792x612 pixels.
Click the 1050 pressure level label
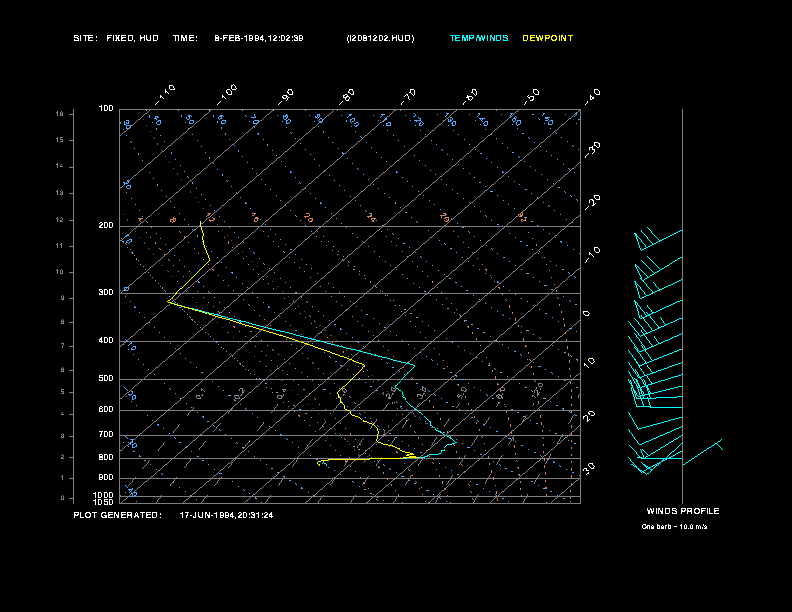coord(104,502)
